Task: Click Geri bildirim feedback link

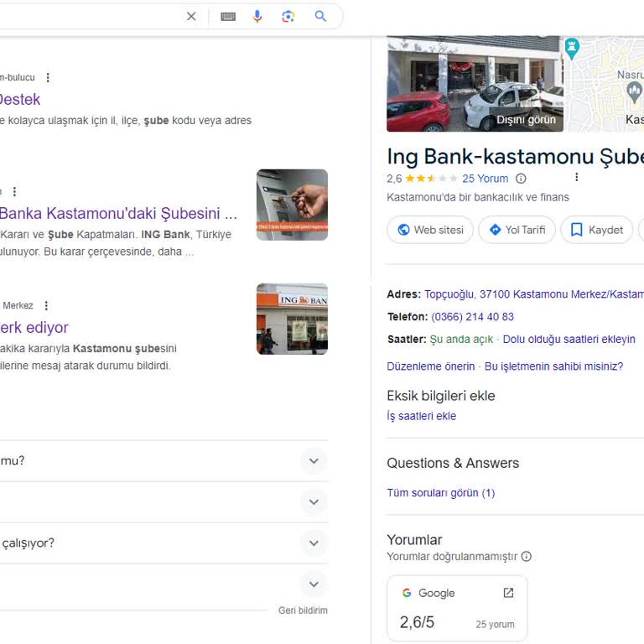Action: coord(303,610)
